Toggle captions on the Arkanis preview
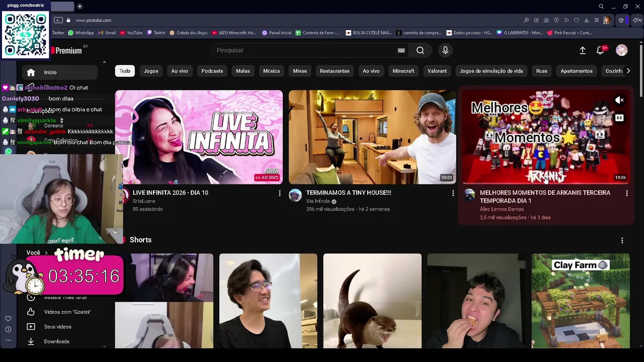 pos(620,118)
